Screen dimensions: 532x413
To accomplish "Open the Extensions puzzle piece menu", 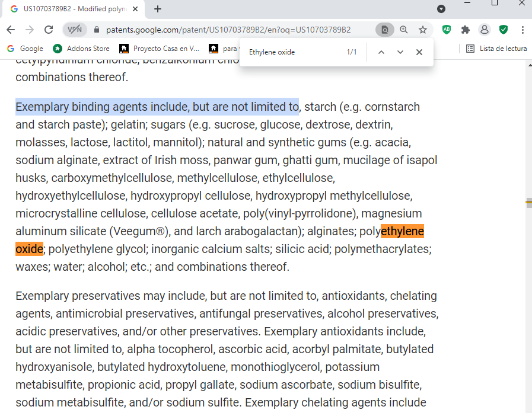I will coord(466,30).
